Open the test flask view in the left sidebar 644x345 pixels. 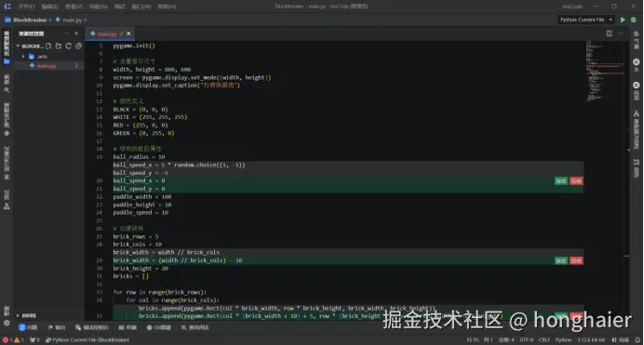coord(7,199)
